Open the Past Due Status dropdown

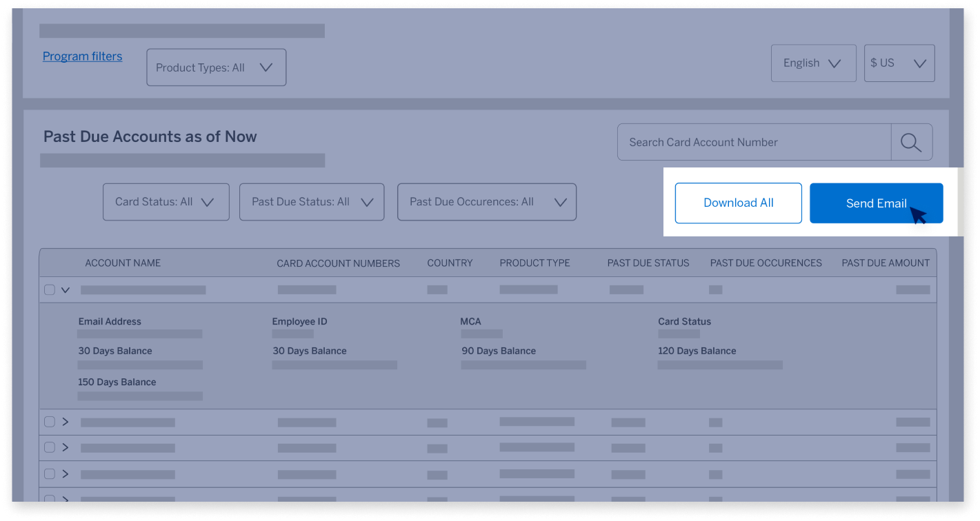point(312,201)
